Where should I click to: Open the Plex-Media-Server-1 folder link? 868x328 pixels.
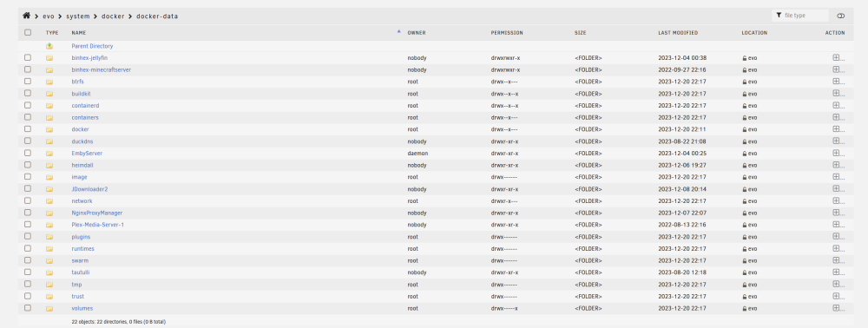pyautogui.click(x=97, y=225)
